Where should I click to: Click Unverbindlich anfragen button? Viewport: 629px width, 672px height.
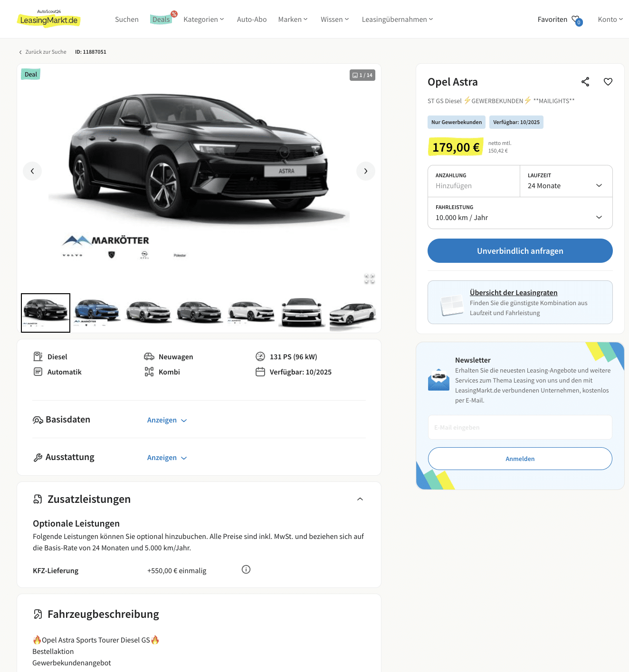click(x=520, y=251)
